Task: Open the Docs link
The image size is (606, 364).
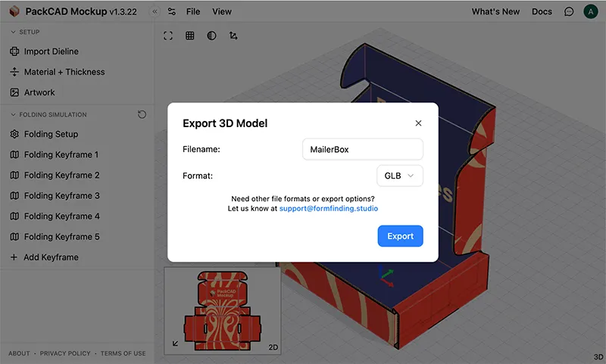Action: [542, 11]
